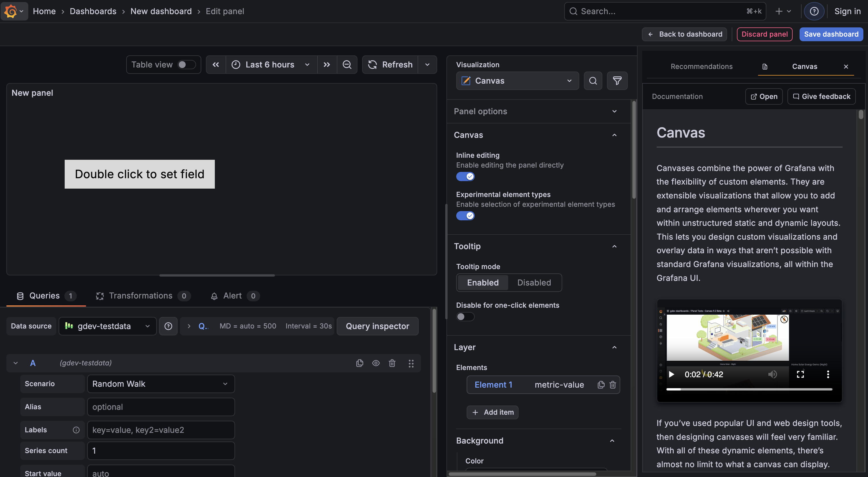
Task: Click the zoom out time range icon
Action: [x=347, y=64]
